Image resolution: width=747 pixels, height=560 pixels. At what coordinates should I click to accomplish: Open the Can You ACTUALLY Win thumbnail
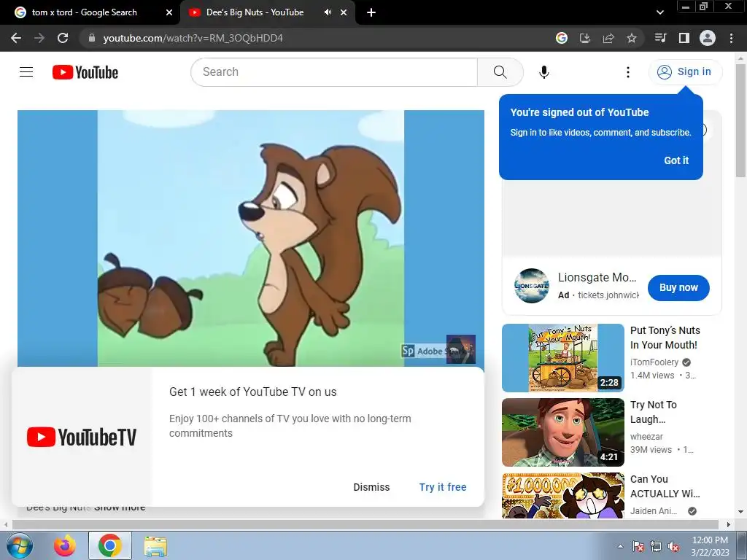coord(563,495)
